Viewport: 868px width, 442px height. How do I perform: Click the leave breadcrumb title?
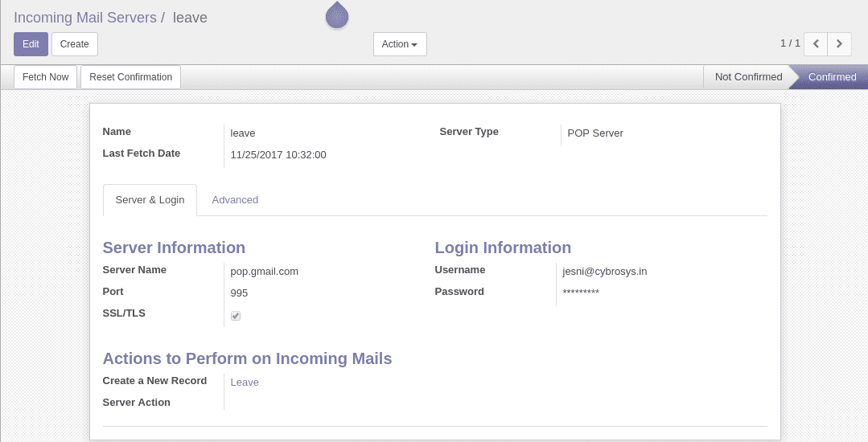(x=190, y=18)
